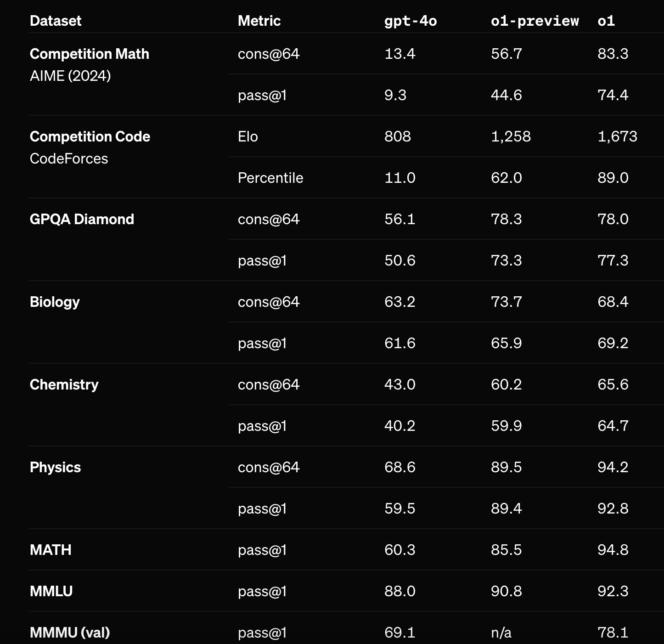This screenshot has height=644, width=664.
Task: Select the Physics dataset label
Action: (55, 467)
